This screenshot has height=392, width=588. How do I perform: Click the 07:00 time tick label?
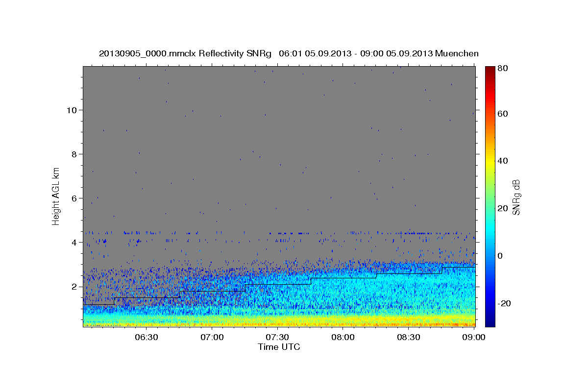212,337
